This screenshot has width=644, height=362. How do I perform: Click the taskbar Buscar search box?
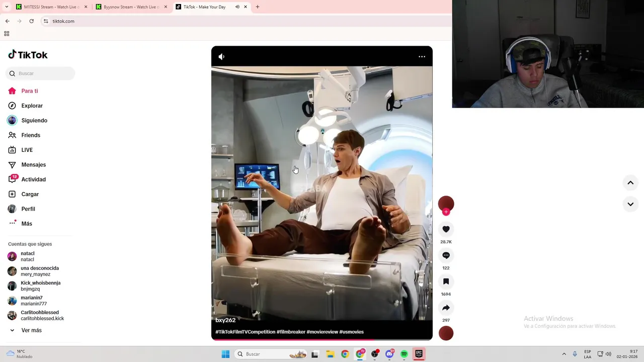pyautogui.click(x=271, y=354)
